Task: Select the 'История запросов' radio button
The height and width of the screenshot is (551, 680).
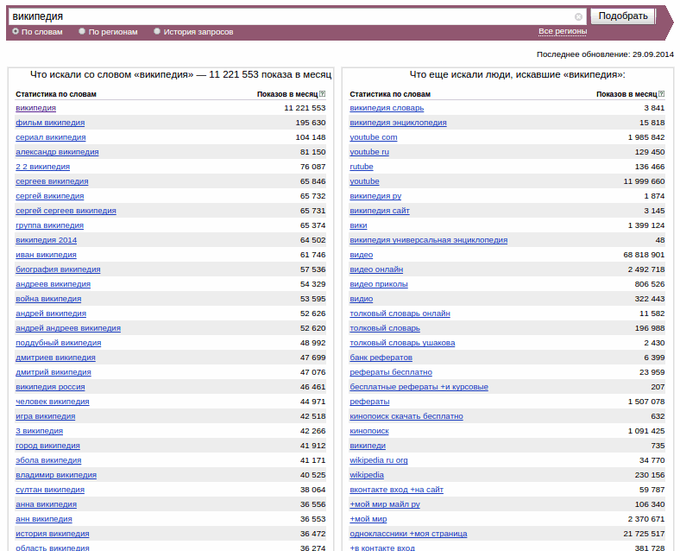Action: coord(157,31)
